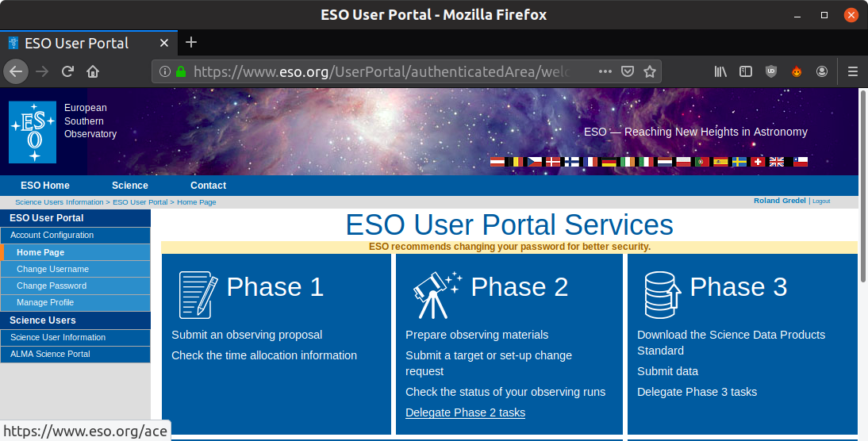Follow ESO User Portal breadcrumb link
868x441 pixels.
(x=140, y=202)
